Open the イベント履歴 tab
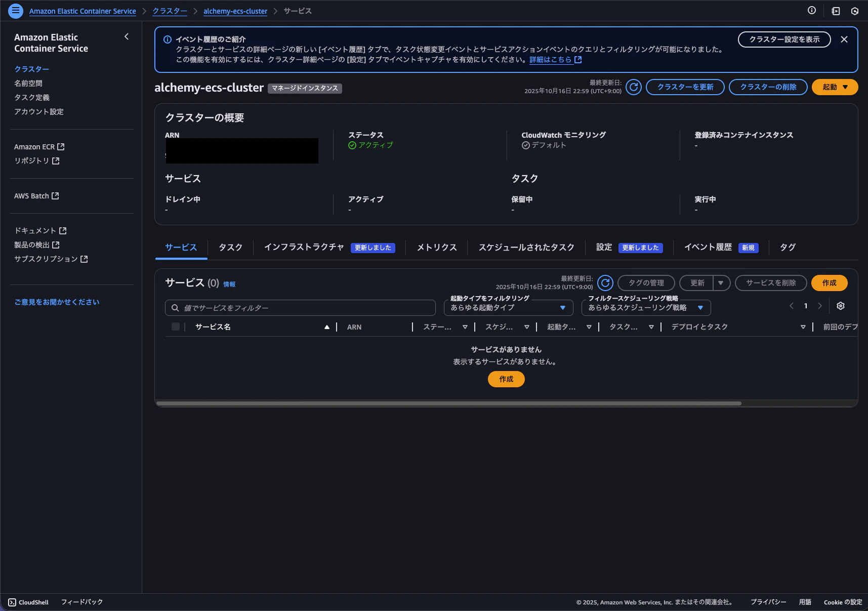The height and width of the screenshot is (611, 868). click(x=708, y=247)
